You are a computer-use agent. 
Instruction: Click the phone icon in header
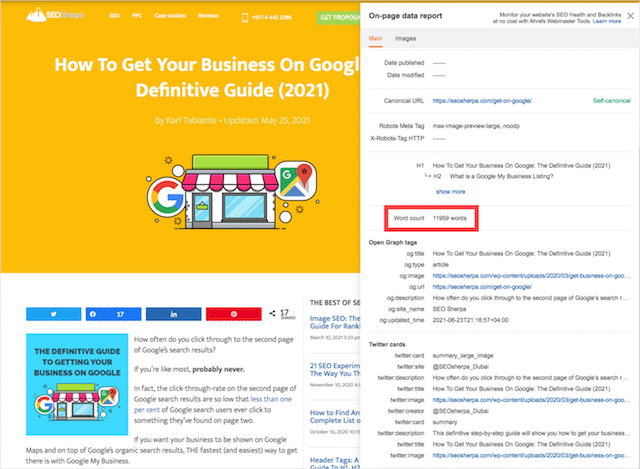245,18
